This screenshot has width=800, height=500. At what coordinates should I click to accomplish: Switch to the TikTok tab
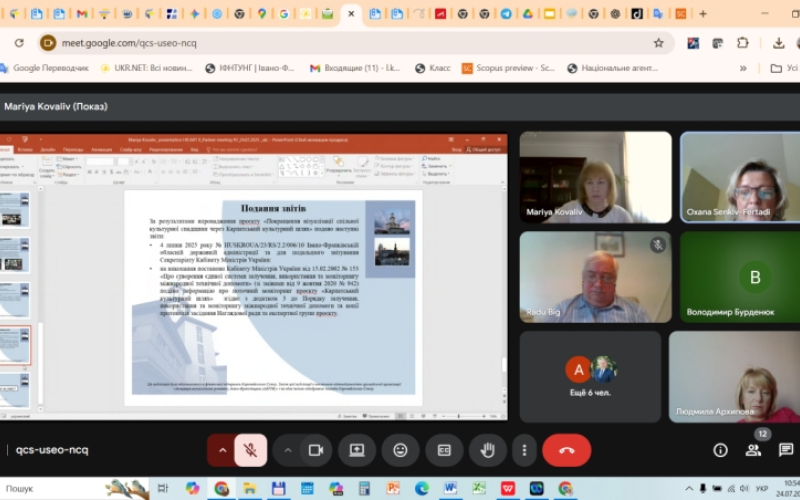[637, 14]
